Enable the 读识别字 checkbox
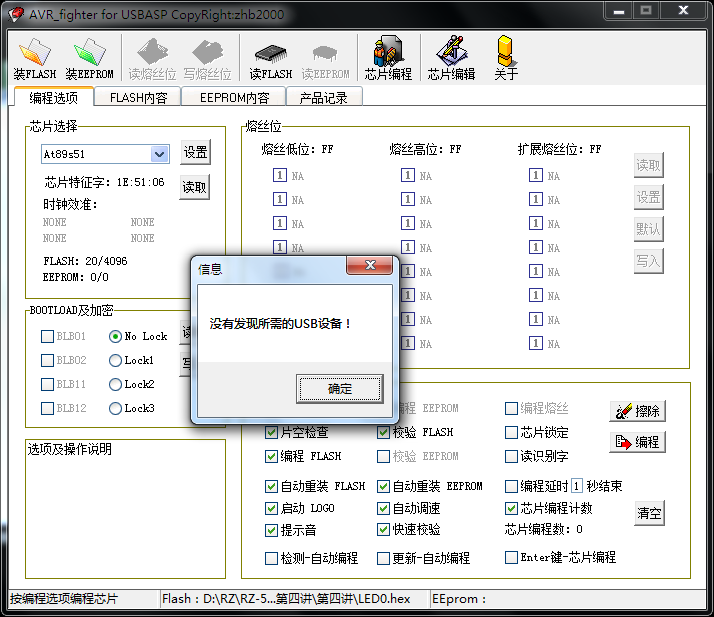Screen dimensions: 714x617 coord(511,456)
